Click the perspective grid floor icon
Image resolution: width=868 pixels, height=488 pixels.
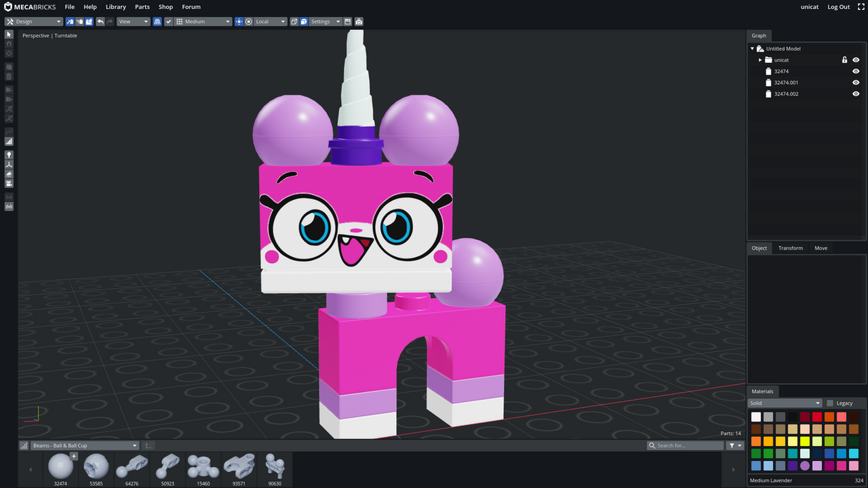pos(157,22)
